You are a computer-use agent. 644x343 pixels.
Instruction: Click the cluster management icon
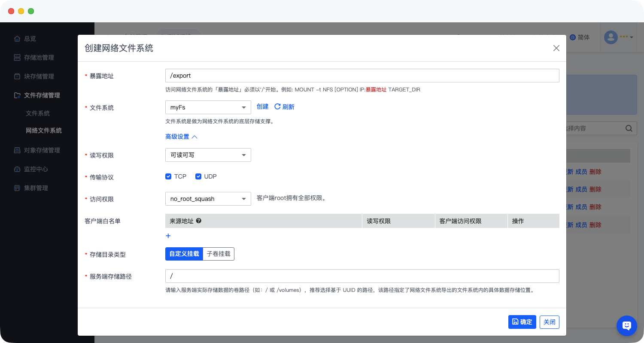pyautogui.click(x=17, y=188)
